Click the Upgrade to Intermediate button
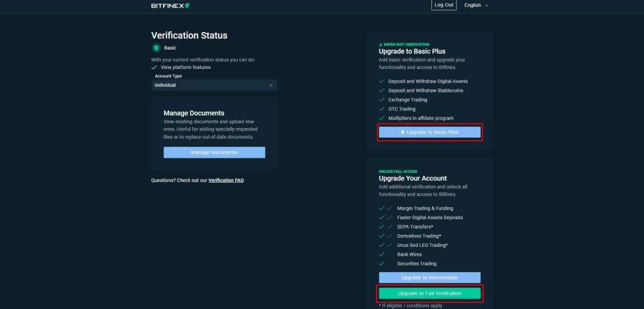The height and width of the screenshot is (309, 644). (x=430, y=278)
